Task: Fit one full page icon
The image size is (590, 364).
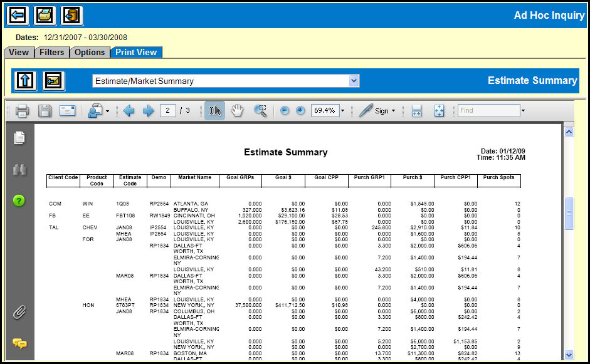Action: click(x=439, y=110)
